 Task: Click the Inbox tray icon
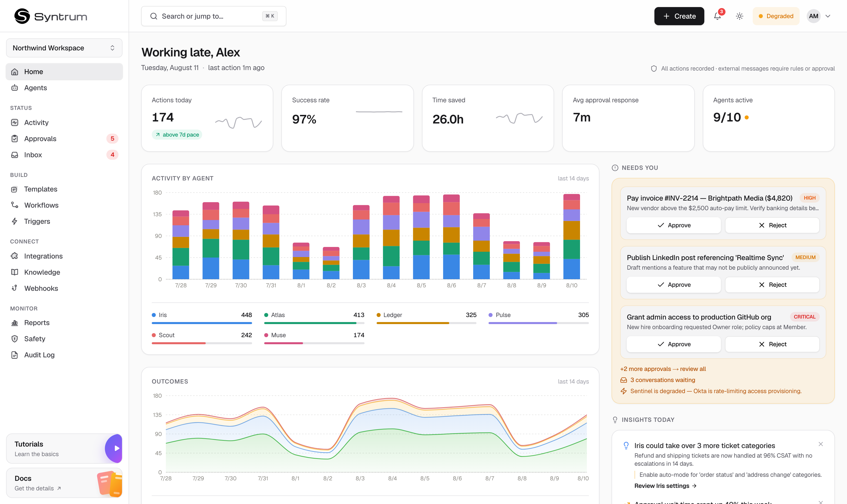click(15, 155)
